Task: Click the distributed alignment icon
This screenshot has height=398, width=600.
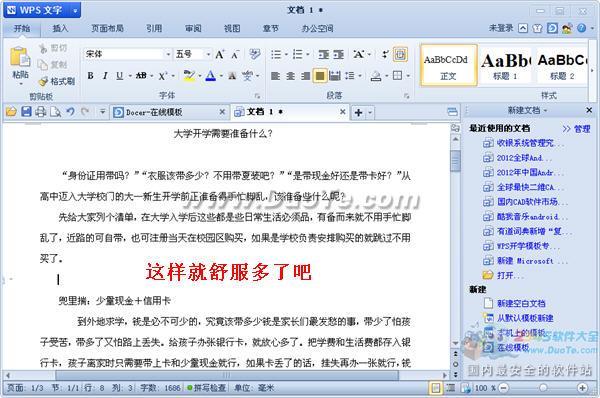Action: (x=335, y=76)
